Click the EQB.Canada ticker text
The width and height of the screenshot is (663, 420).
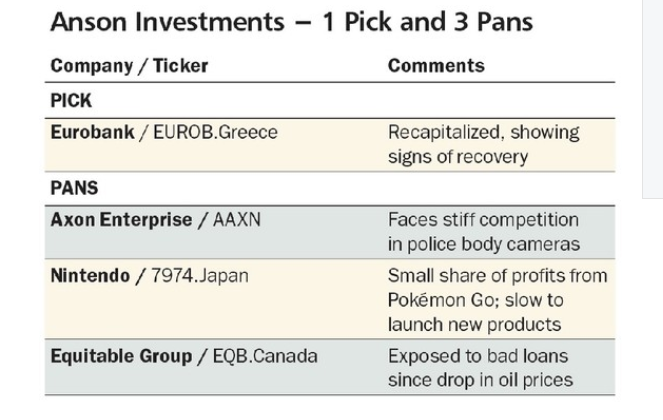(265, 356)
